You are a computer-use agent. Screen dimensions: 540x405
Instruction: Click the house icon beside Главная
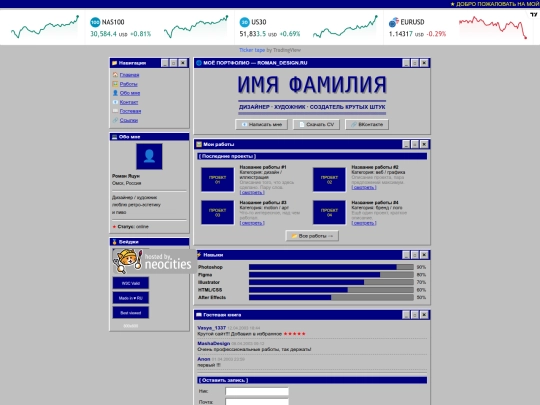(x=115, y=75)
